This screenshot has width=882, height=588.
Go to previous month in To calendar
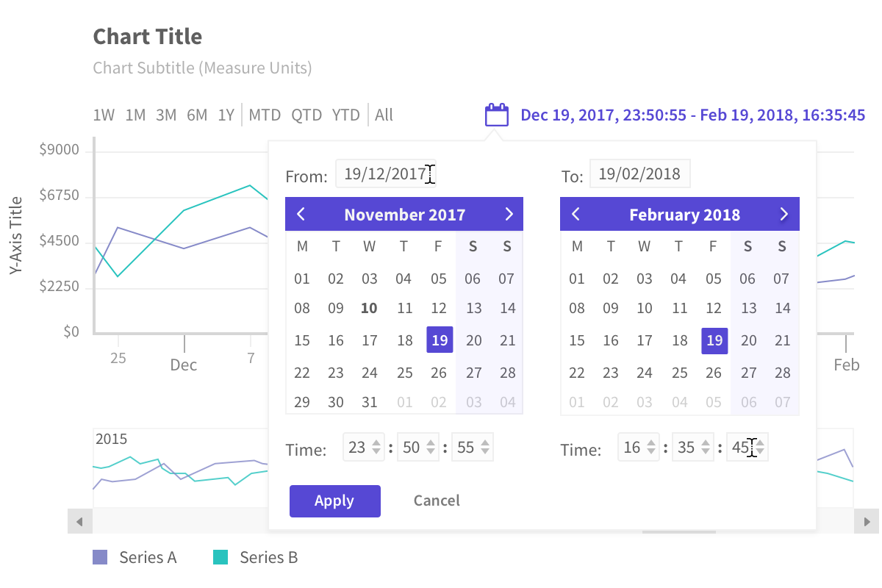pyautogui.click(x=576, y=215)
